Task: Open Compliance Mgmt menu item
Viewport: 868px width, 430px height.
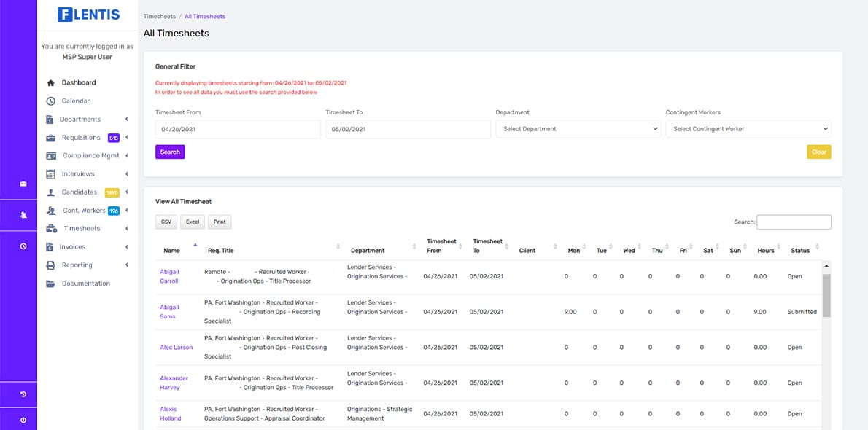Action: (x=90, y=155)
